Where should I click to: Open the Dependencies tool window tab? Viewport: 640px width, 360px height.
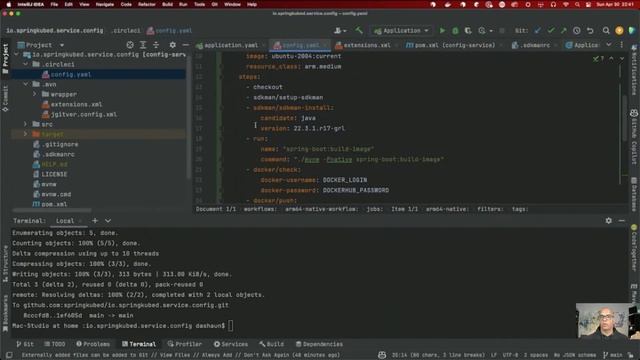[x=320, y=344]
